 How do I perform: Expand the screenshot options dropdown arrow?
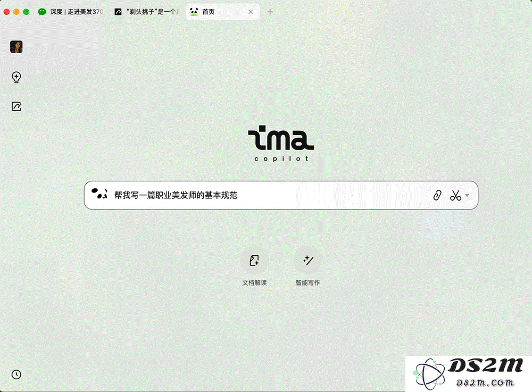pyautogui.click(x=467, y=195)
